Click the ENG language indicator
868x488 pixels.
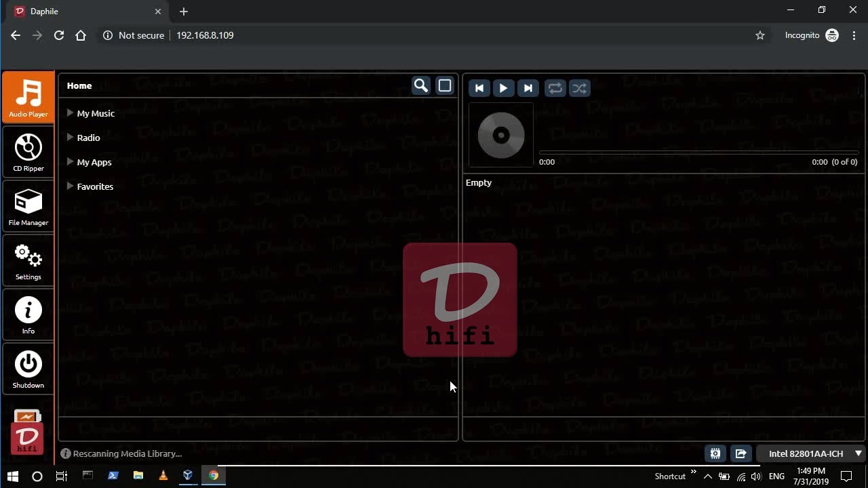click(x=777, y=476)
